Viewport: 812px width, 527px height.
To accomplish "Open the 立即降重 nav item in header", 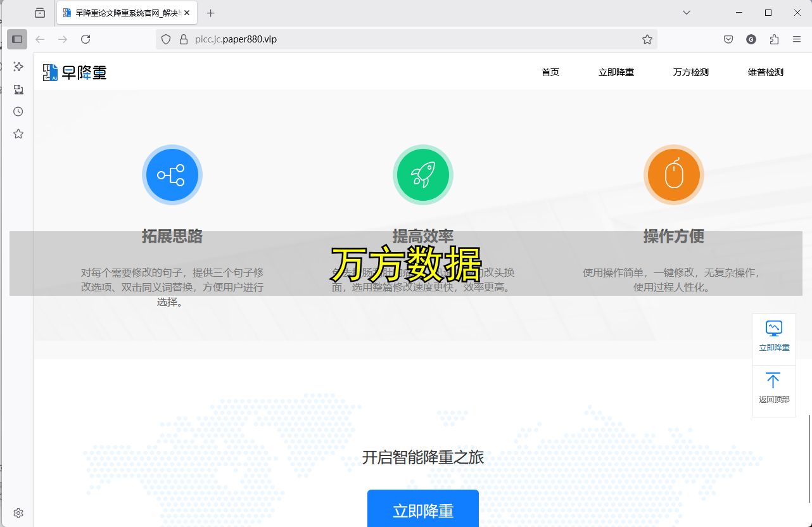I will pos(616,72).
